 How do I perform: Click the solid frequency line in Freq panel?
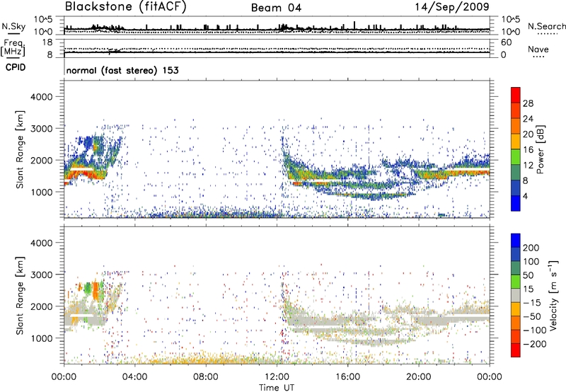point(277,52)
